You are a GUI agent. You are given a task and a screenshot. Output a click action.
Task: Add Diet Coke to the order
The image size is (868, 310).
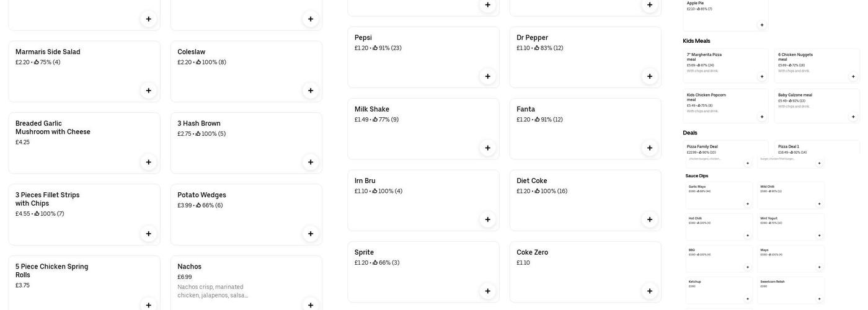point(650,219)
